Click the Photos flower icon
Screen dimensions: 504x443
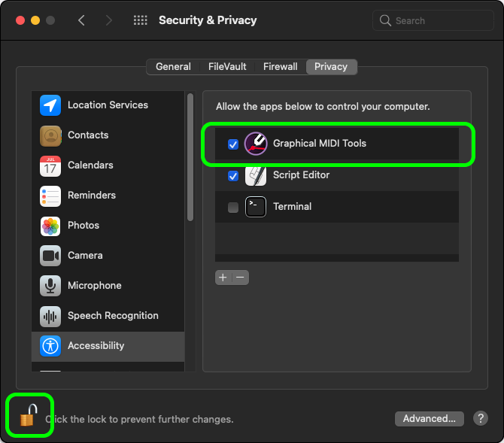coord(50,226)
